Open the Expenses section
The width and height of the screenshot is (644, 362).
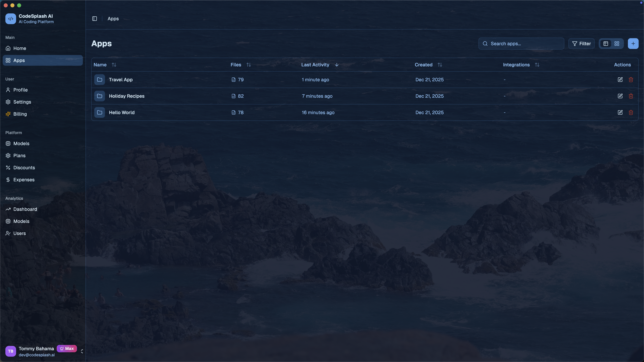(24, 180)
